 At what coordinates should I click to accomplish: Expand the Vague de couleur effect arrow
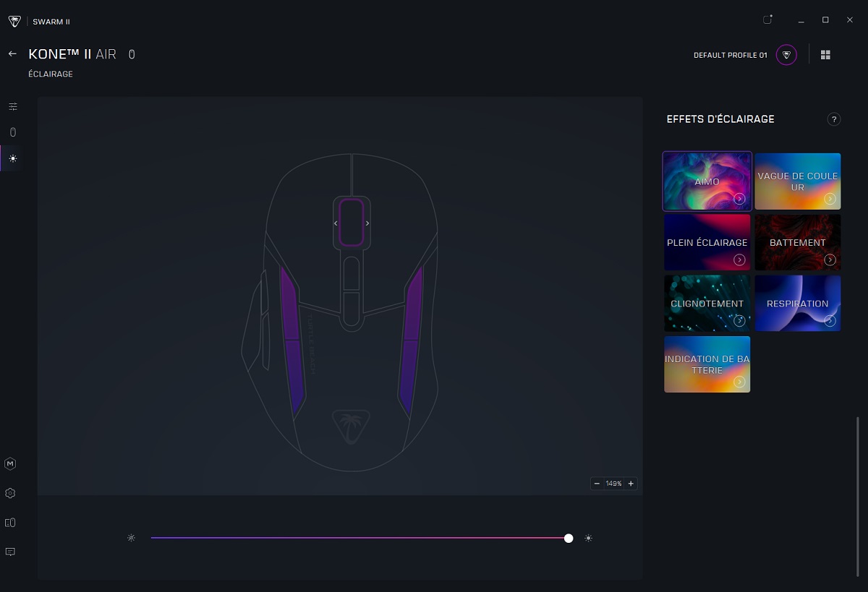pyautogui.click(x=830, y=199)
